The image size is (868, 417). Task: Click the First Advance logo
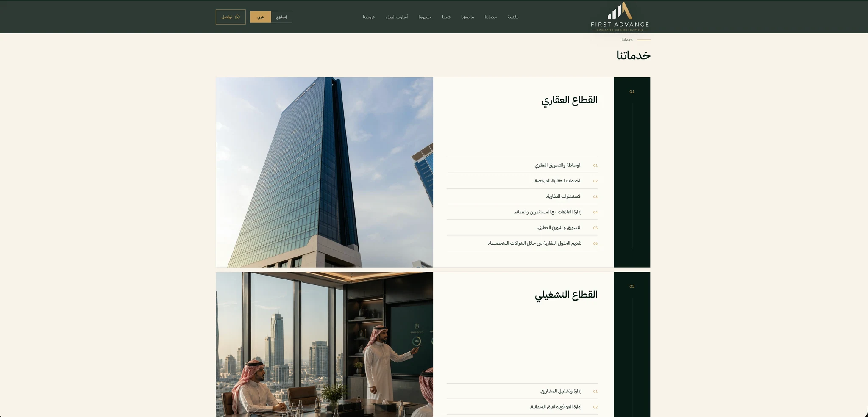620,17
